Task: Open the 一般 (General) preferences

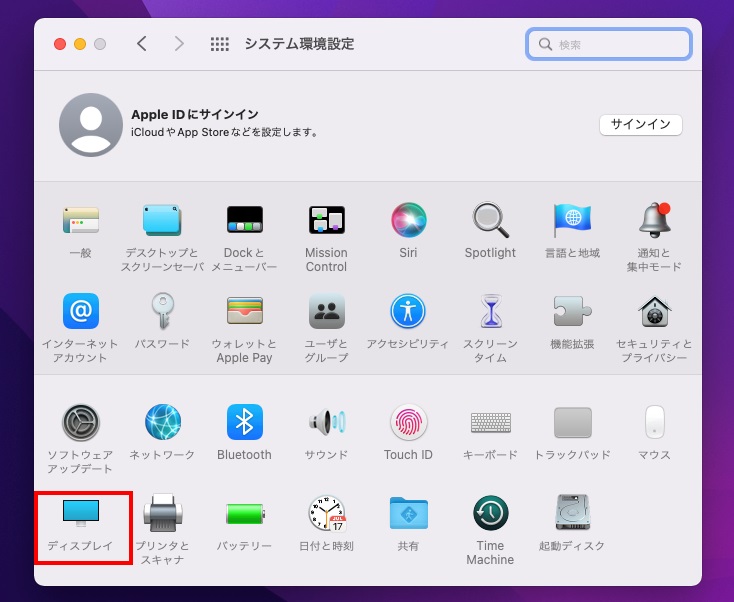Action: [x=81, y=220]
